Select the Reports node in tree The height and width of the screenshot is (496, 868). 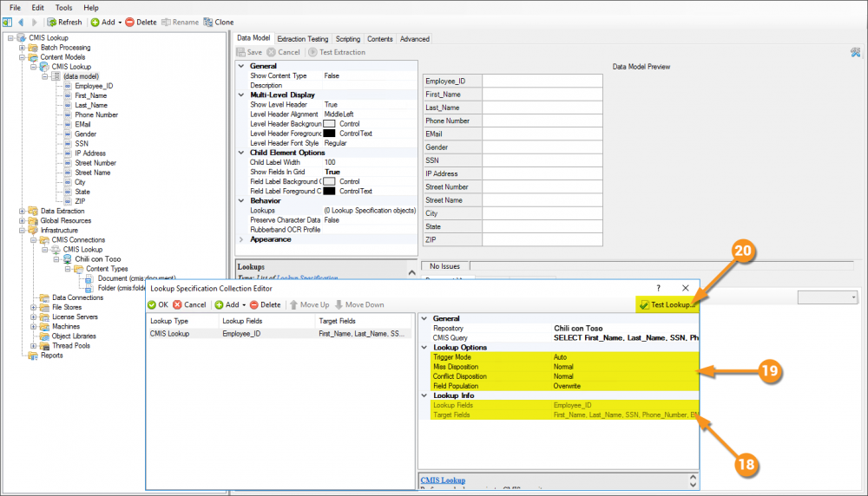tap(51, 356)
